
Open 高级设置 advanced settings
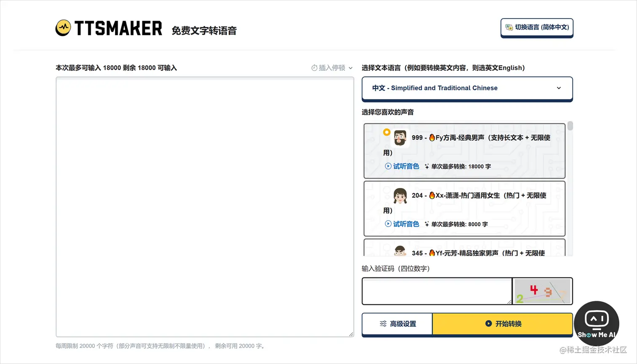(x=397, y=324)
